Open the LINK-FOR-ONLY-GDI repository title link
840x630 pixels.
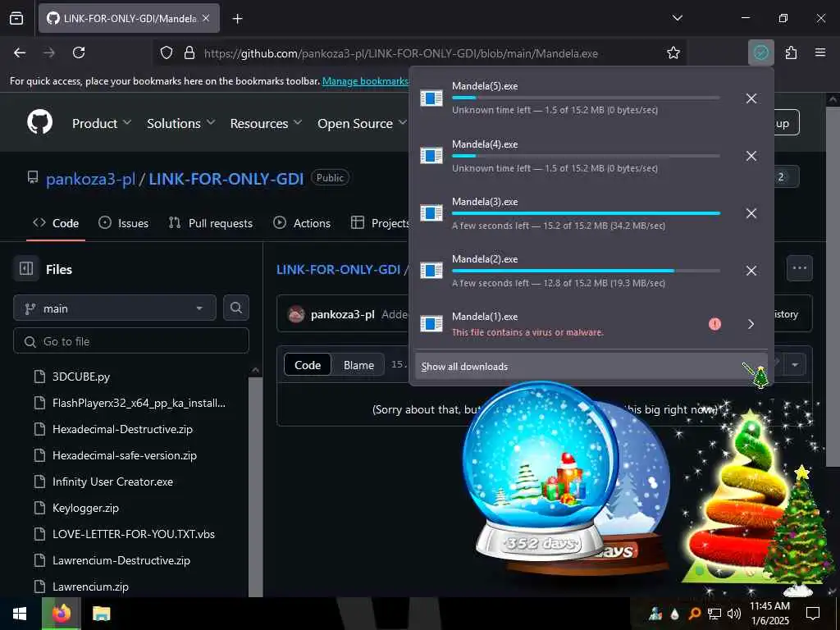point(226,178)
